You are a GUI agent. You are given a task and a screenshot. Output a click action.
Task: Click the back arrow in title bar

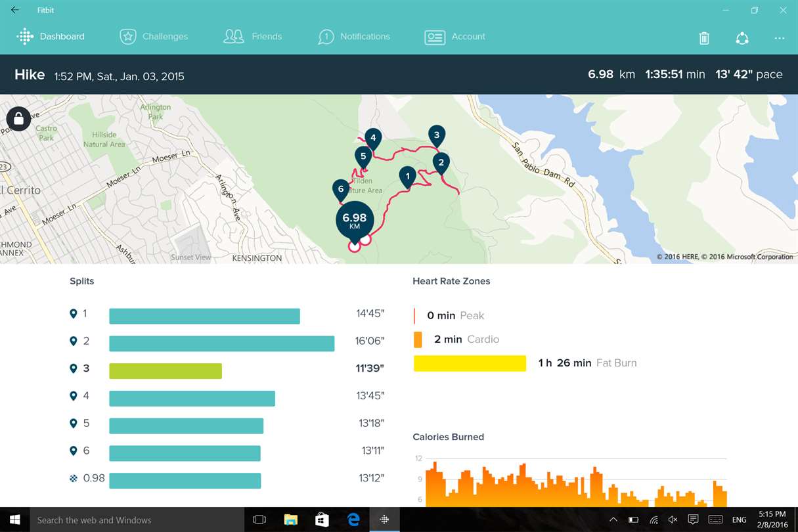pyautogui.click(x=14, y=11)
